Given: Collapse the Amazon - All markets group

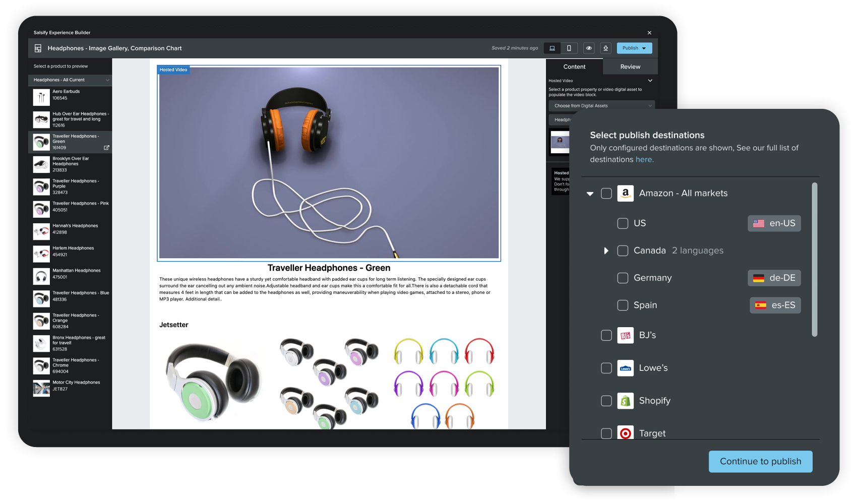Looking at the screenshot, I should coord(590,194).
